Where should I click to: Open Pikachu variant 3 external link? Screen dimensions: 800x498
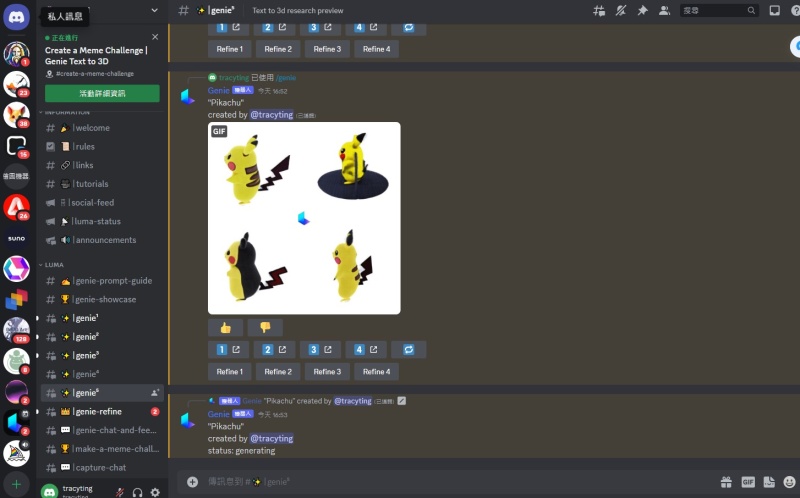(320, 350)
